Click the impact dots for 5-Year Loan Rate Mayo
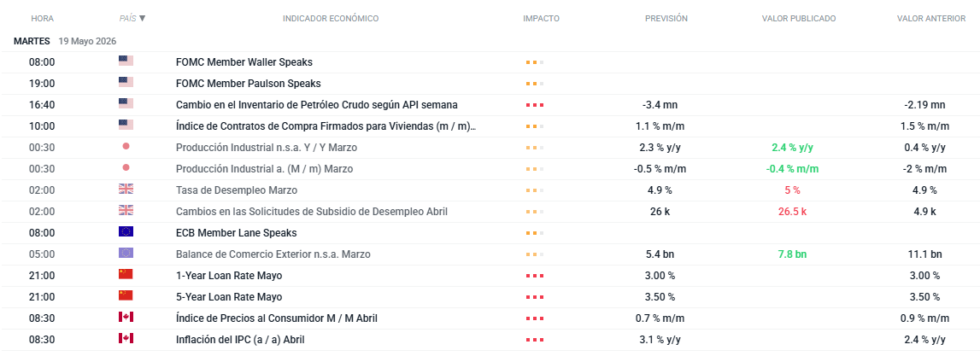The width and height of the screenshot is (980, 362). (x=534, y=297)
